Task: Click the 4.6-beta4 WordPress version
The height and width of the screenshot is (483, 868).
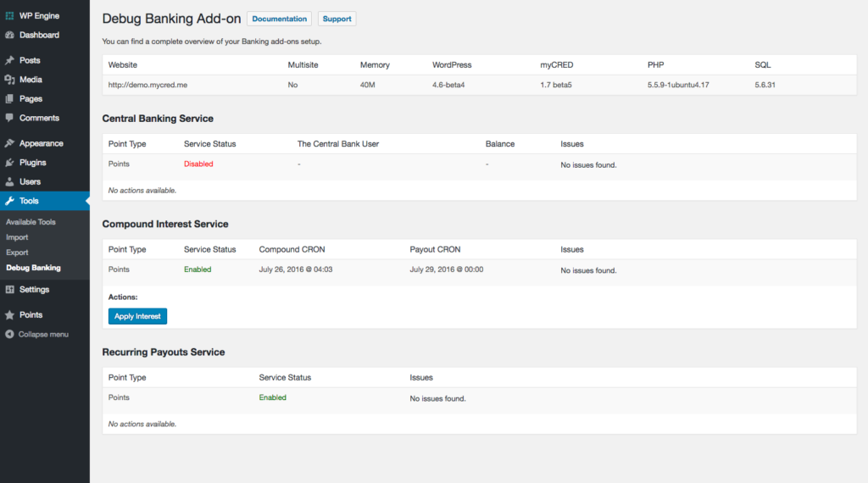Action: (448, 85)
